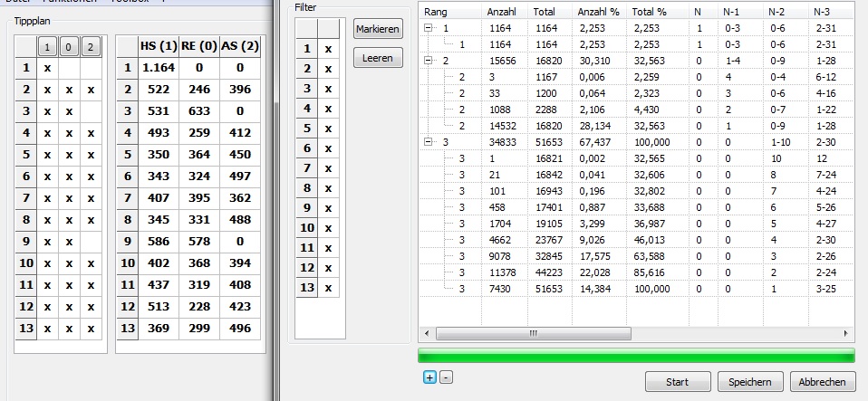Screen dimensions: 868x401
Task: Click the AS value 497 in row 6
Action: pos(240,177)
